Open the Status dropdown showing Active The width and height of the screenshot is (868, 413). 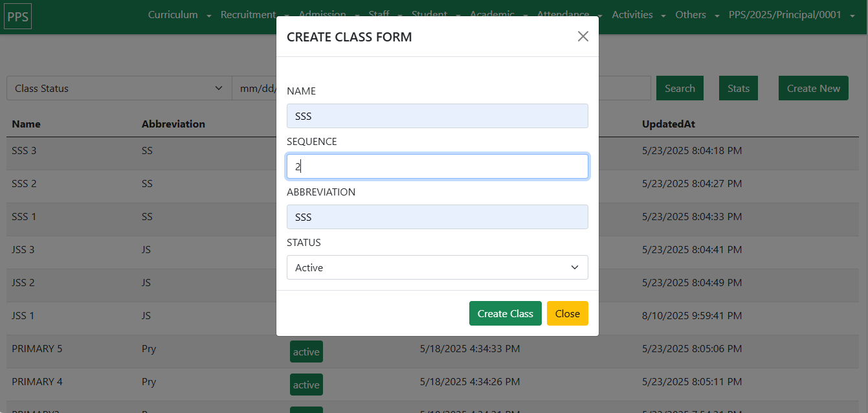click(437, 267)
